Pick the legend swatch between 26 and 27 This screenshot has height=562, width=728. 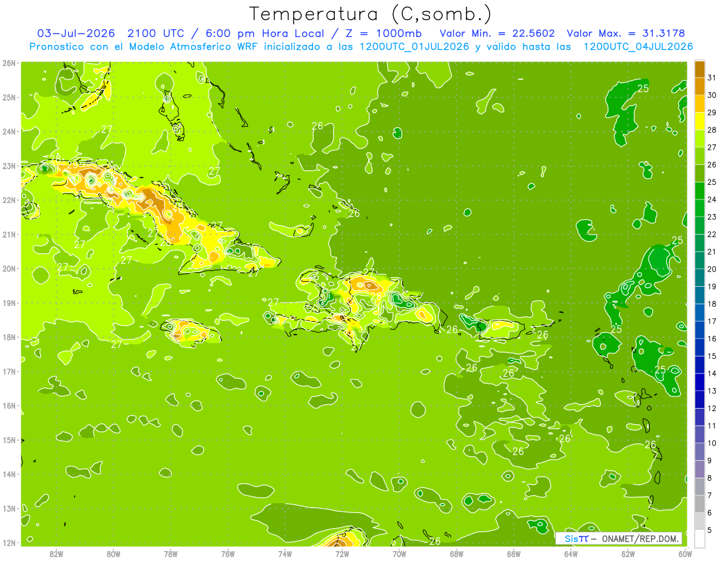(x=699, y=156)
